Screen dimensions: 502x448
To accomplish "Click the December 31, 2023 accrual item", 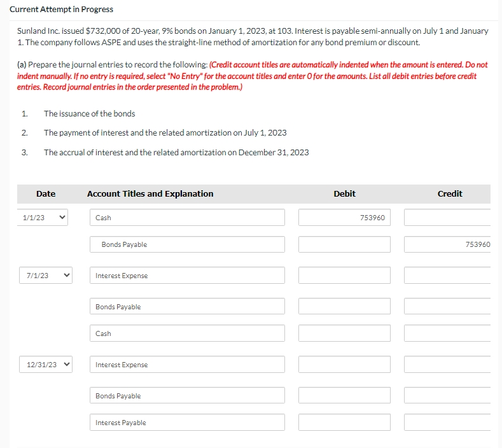I will point(176,153).
